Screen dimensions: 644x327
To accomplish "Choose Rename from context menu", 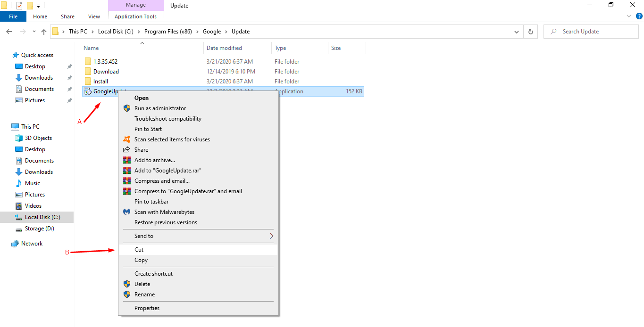I will 198,294.
